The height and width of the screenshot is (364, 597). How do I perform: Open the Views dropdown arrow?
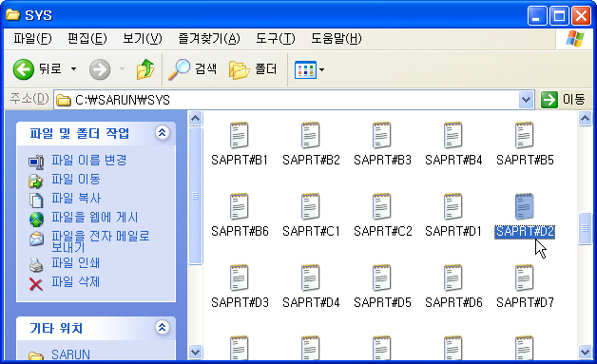coord(321,69)
